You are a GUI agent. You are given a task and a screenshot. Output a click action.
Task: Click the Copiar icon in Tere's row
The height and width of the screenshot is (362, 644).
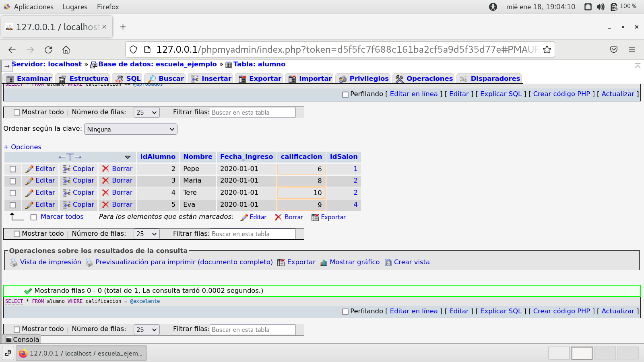(67, 193)
